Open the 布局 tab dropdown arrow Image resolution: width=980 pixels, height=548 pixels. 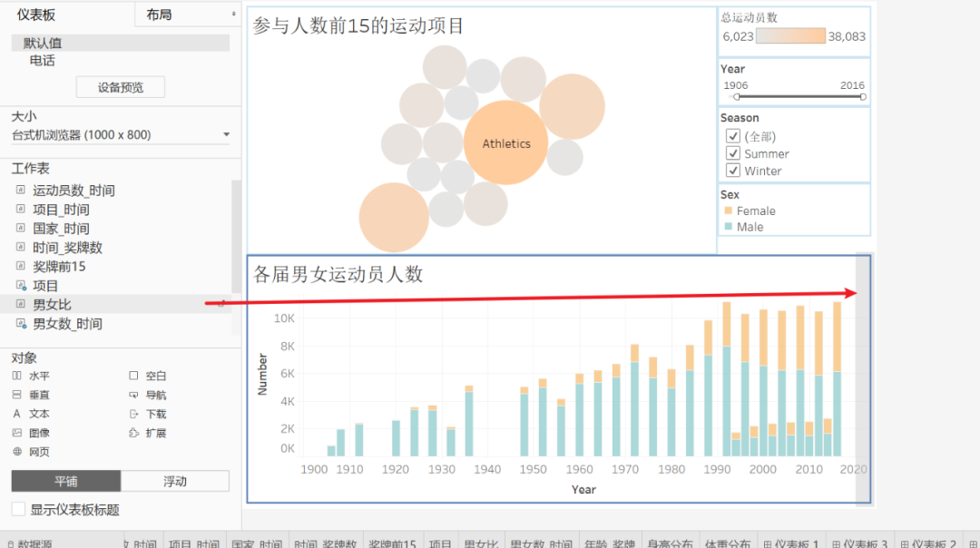click(x=234, y=14)
